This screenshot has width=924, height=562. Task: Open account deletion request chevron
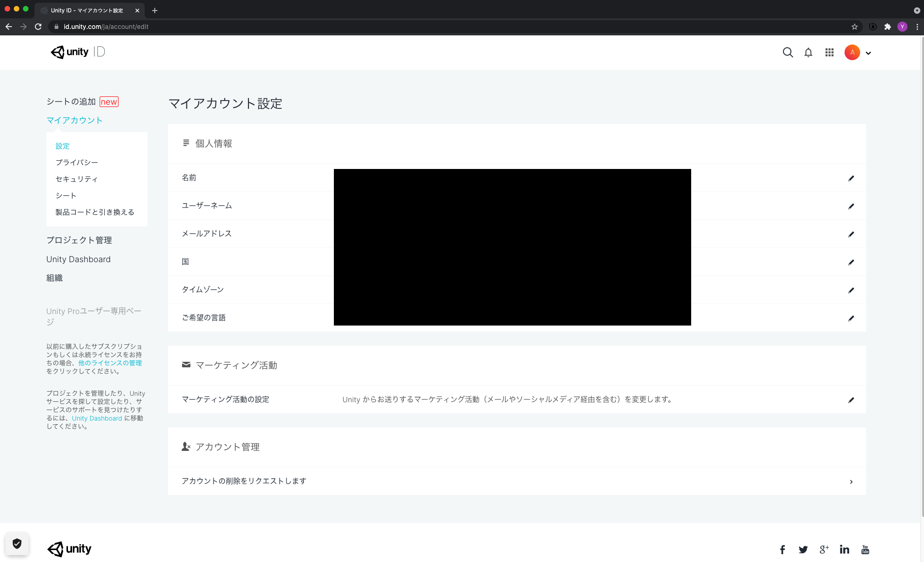coord(851,482)
